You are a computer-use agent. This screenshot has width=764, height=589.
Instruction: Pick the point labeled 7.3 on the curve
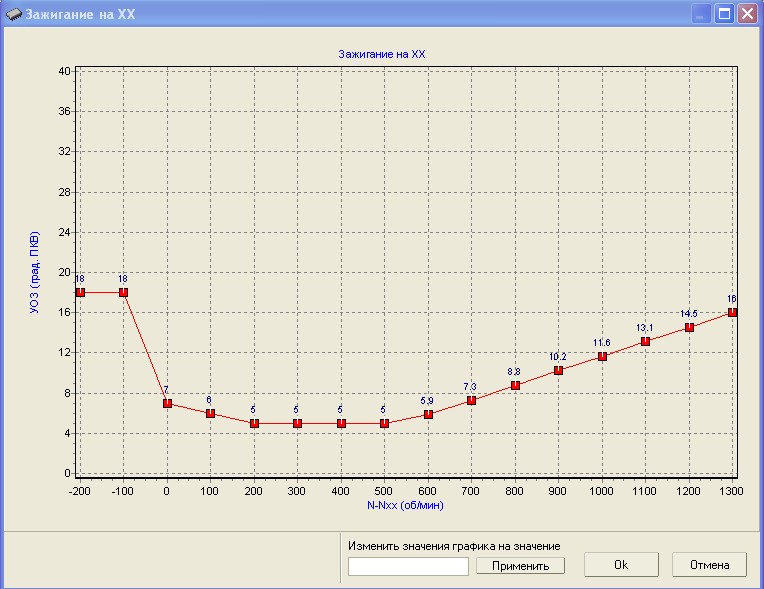click(471, 400)
